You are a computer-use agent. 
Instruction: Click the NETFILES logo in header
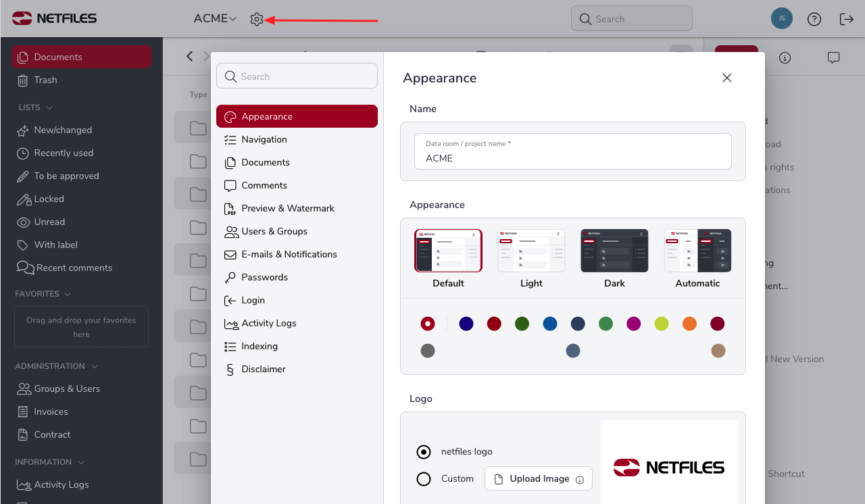(x=55, y=18)
